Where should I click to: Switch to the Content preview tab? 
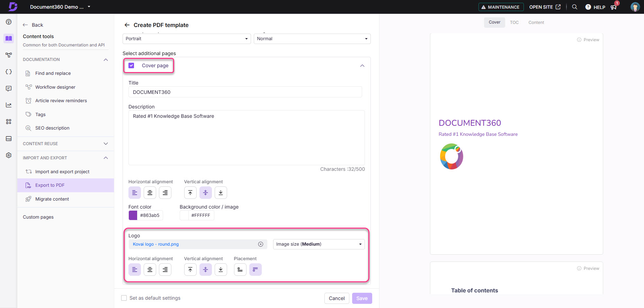(536, 23)
